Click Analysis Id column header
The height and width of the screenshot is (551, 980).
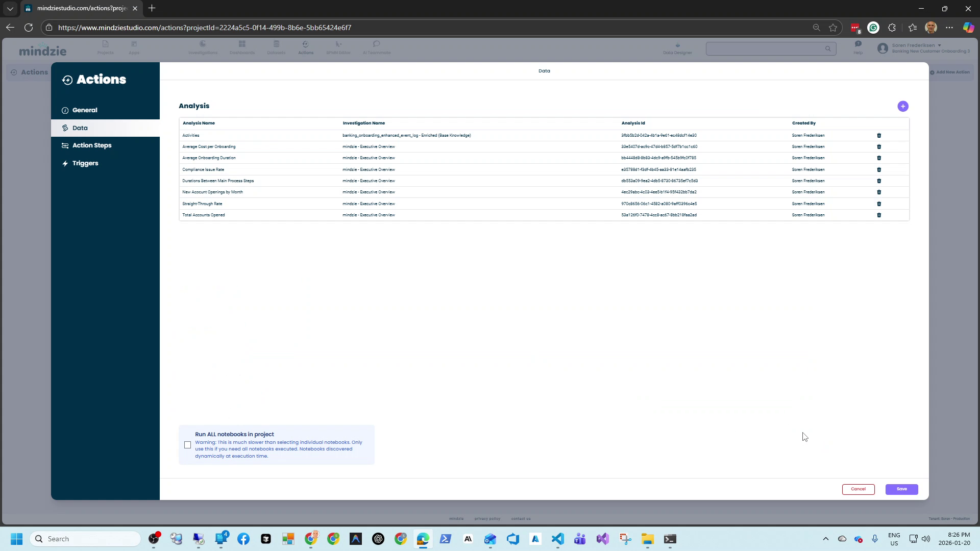click(633, 123)
